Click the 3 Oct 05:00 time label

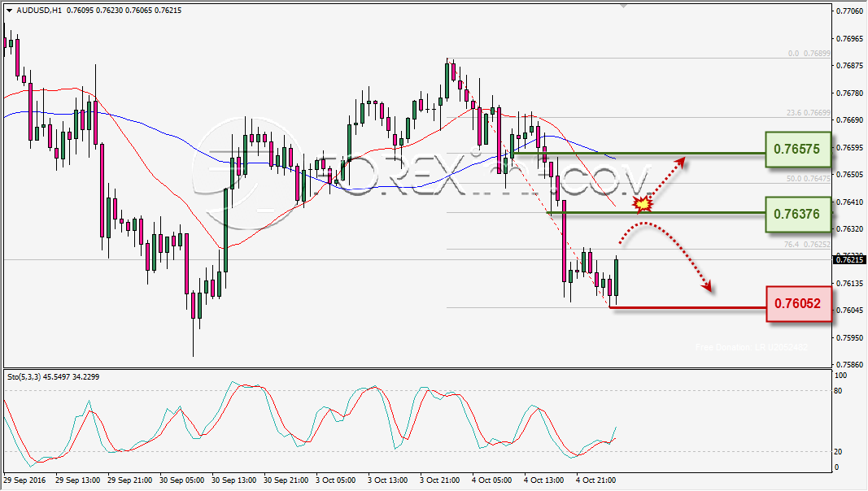[336, 480]
